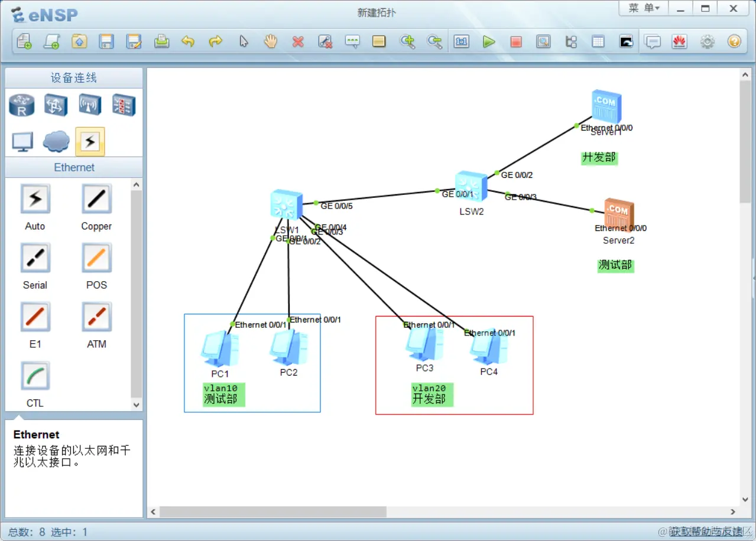Click the canvas vertical scrollbar thumb
756x541 pixels.
pyautogui.click(x=745, y=141)
